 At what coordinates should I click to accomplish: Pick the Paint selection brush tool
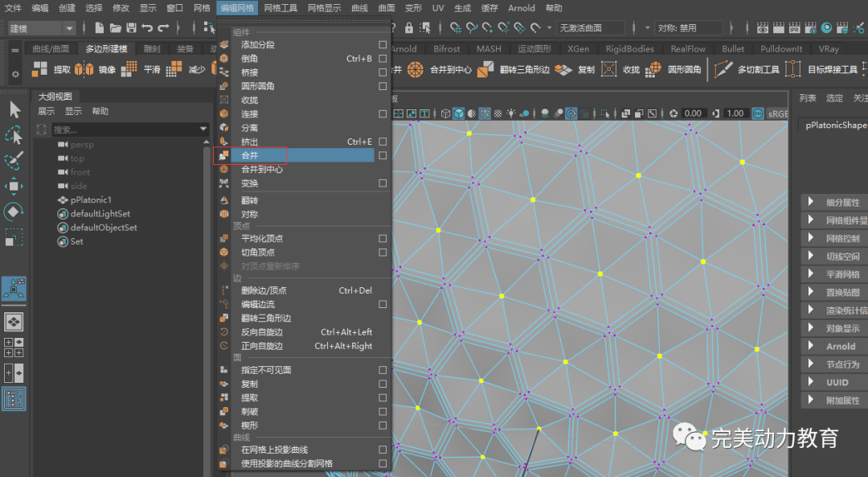point(14,161)
